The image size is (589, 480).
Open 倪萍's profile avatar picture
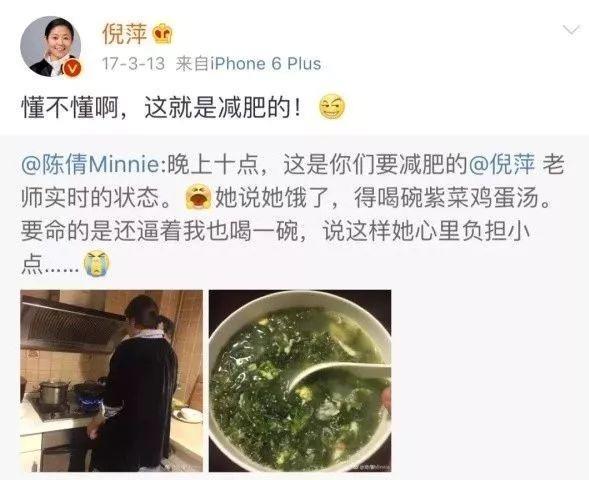point(50,47)
